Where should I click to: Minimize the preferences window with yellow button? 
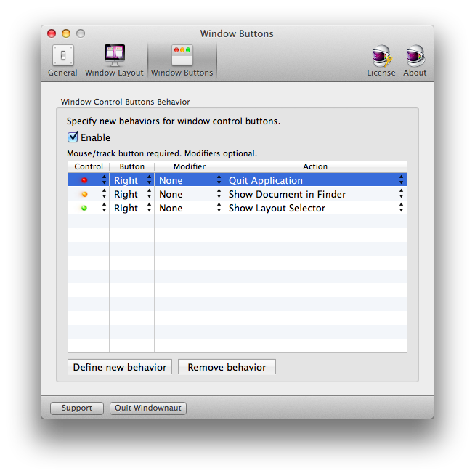(x=66, y=33)
